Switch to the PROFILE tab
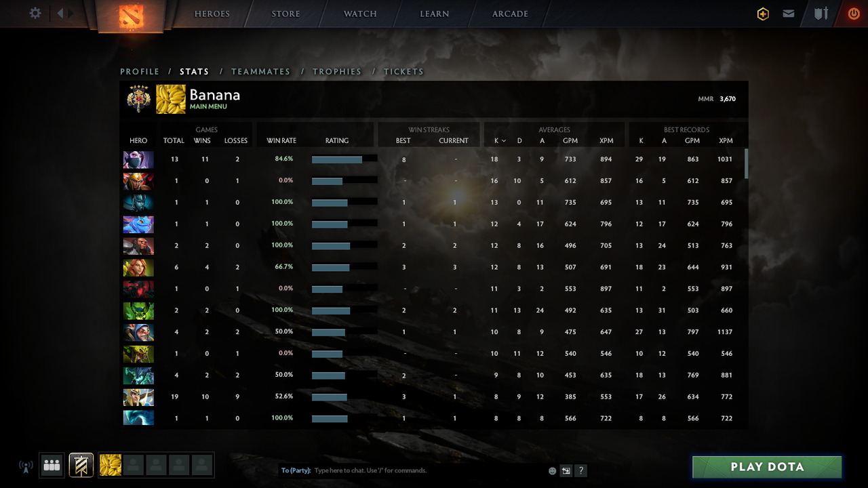 pos(140,71)
